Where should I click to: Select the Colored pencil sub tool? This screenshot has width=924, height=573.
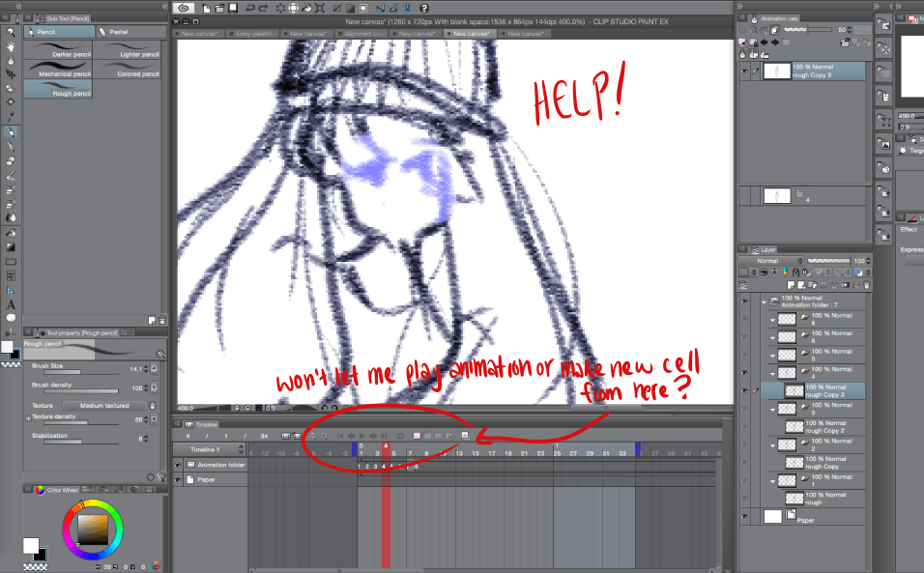pyautogui.click(x=127, y=69)
